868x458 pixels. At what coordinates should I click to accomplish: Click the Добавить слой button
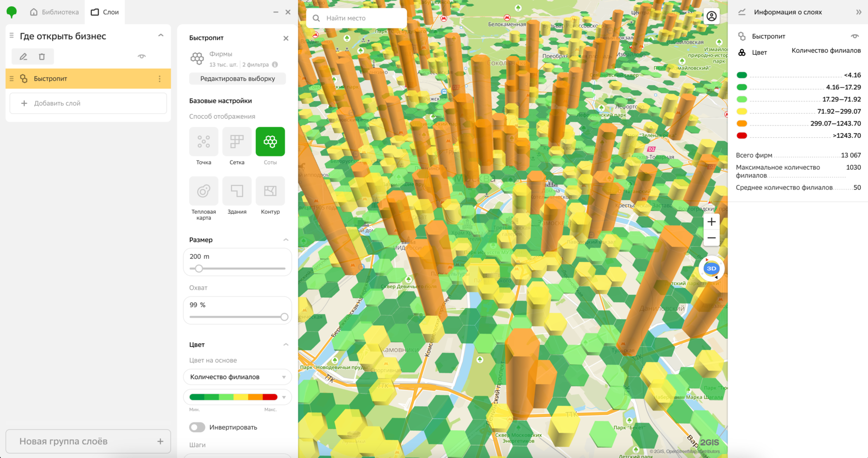point(88,103)
